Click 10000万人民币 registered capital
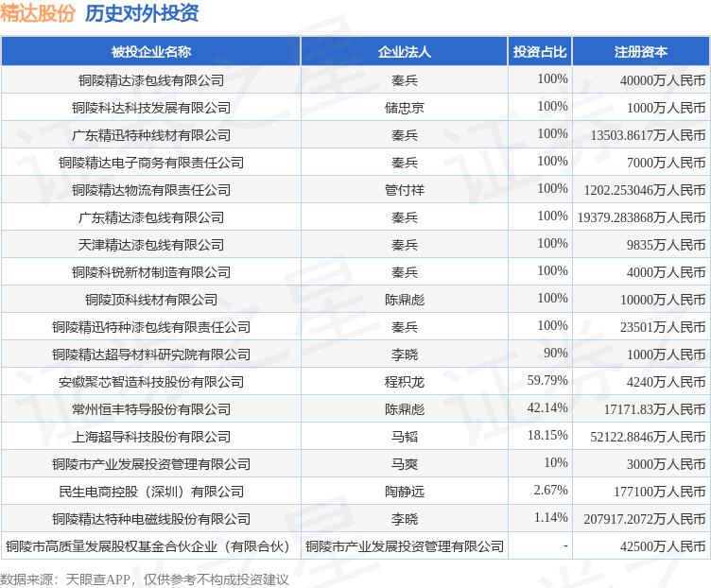 point(663,300)
